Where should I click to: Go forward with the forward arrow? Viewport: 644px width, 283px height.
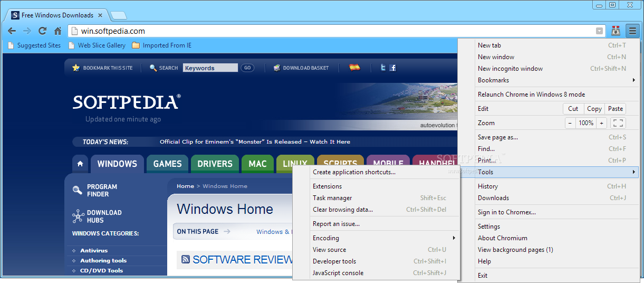click(27, 31)
